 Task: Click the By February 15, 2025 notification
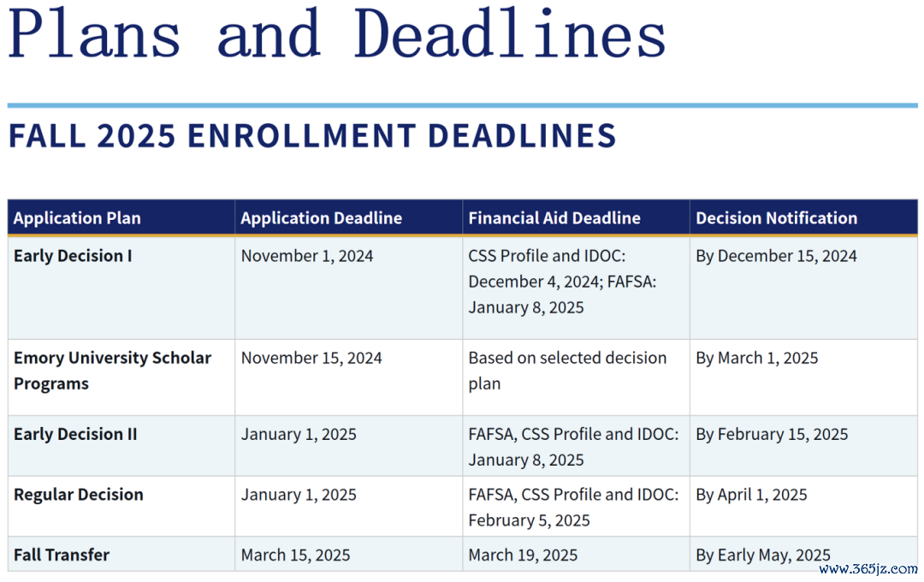pos(772,434)
